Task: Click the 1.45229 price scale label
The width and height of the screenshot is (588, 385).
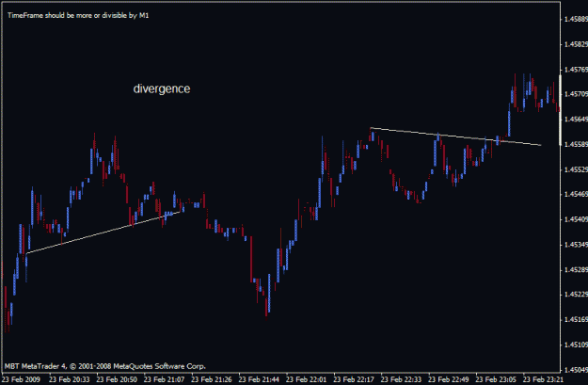Action: [x=576, y=295]
